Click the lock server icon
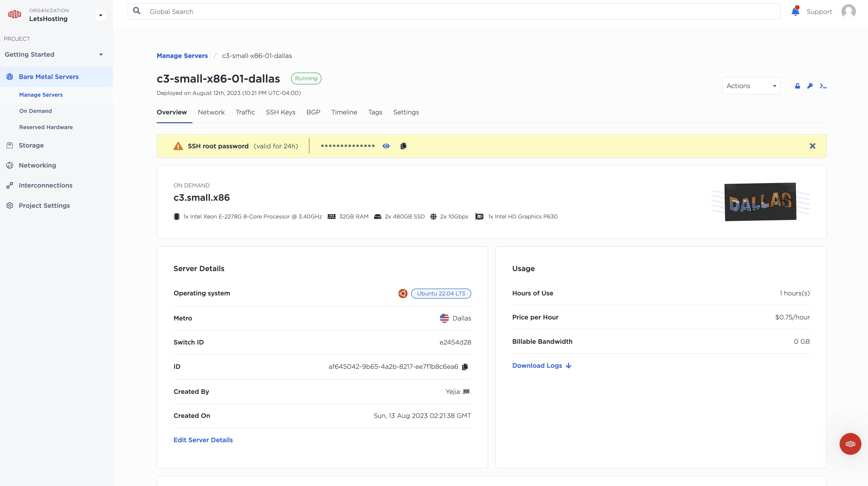Screen dimensions: 868x486 click(797, 86)
